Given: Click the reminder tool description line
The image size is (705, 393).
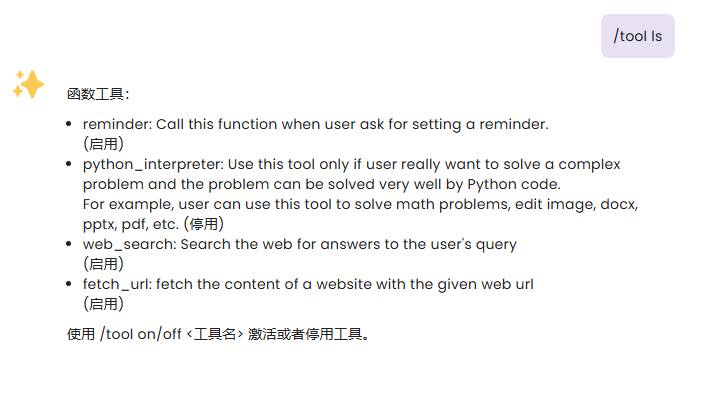Looking at the screenshot, I should tap(316, 124).
